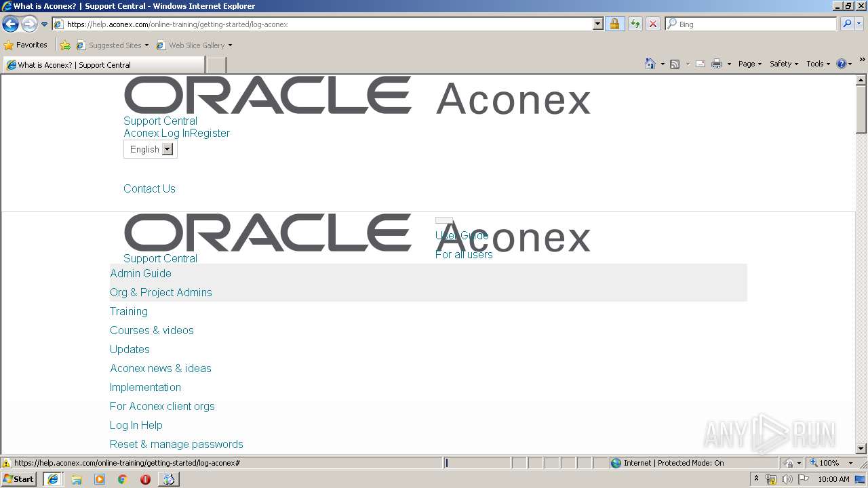Open the Log In Help link
This screenshot has width=868, height=488.
(136, 425)
